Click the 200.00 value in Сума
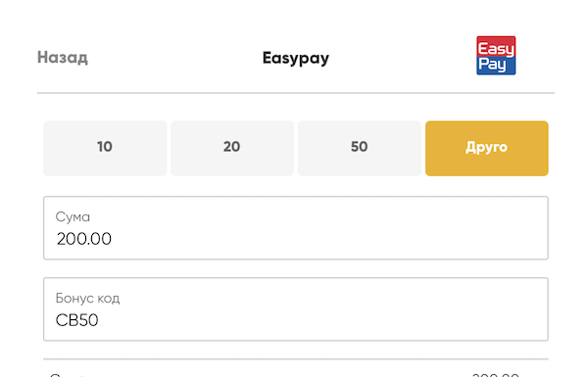The width and height of the screenshot is (588, 377). (84, 239)
